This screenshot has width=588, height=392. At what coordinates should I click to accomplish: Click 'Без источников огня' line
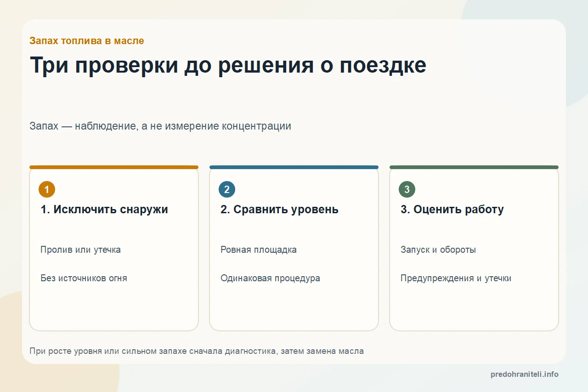click(x=84, y=278)
